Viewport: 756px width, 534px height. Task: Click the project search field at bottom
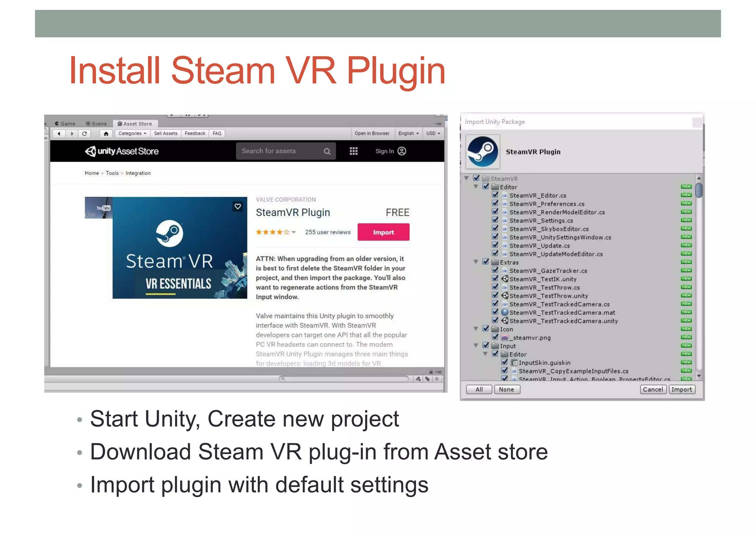[344, 379]
